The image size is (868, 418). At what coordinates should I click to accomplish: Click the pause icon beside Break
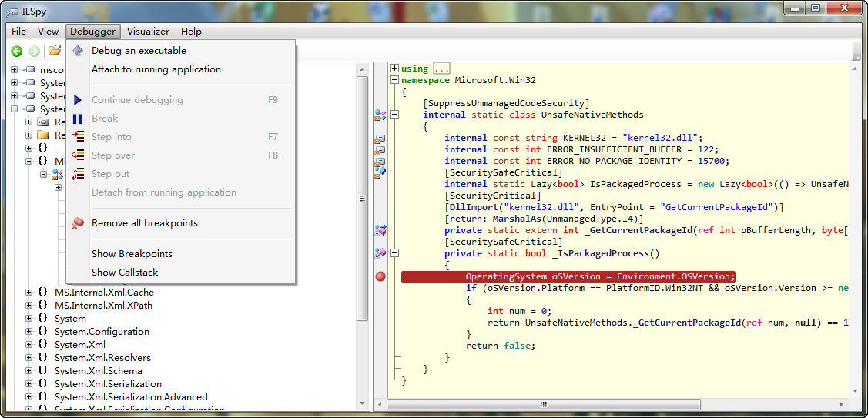[x=78, y=119]
